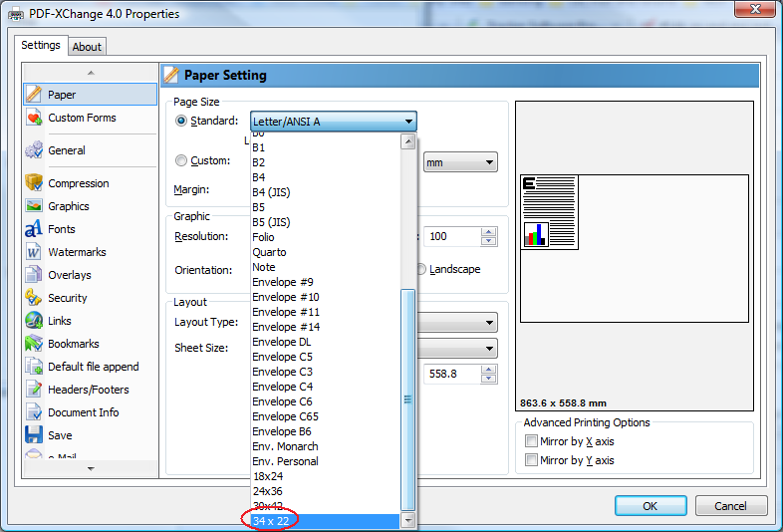
Task: Click the printer icon in title bar
Action: point(16,14)
